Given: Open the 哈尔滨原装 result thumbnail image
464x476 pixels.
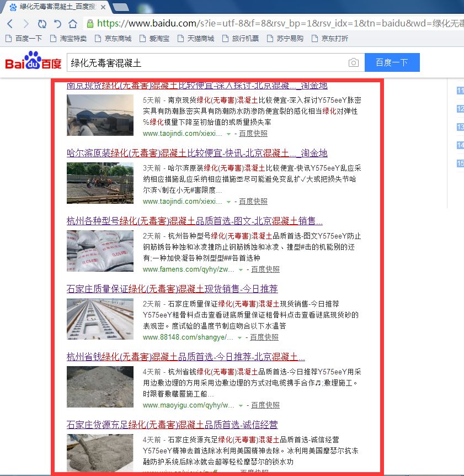Looking at the screenshot, I should point(100,183).
